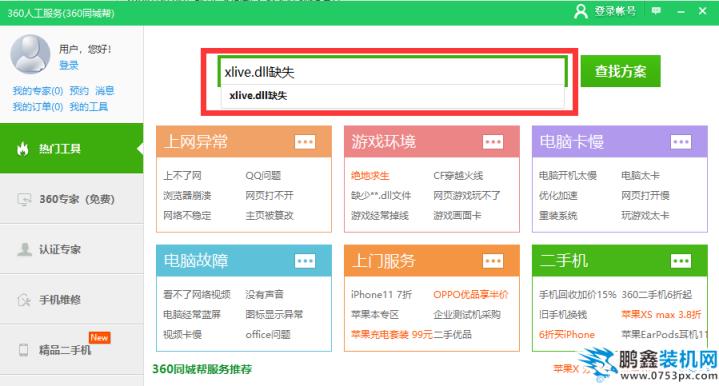Select 游戏画面卡 entry
719x386 pixels.
pyautogui.click(x=457, y=215)
